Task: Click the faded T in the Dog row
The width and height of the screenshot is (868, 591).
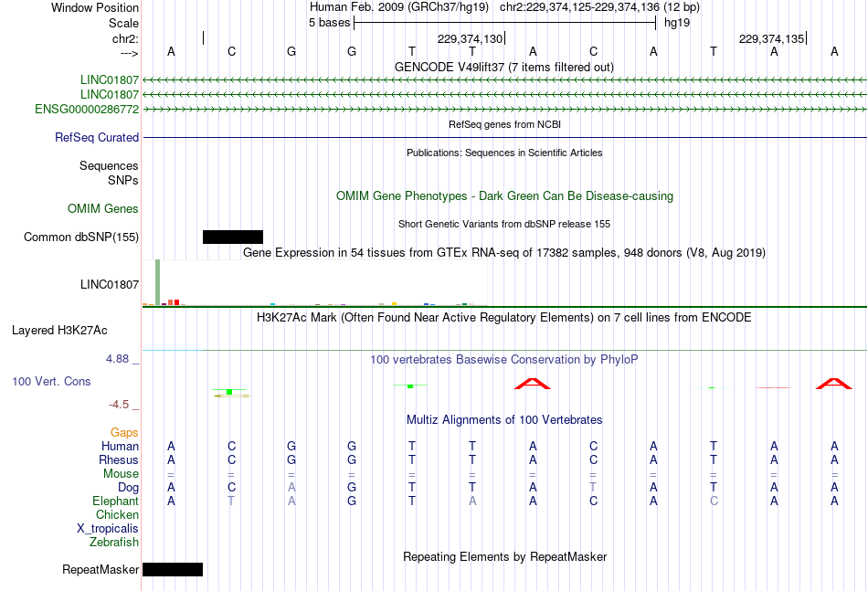Action: (593, 487)
